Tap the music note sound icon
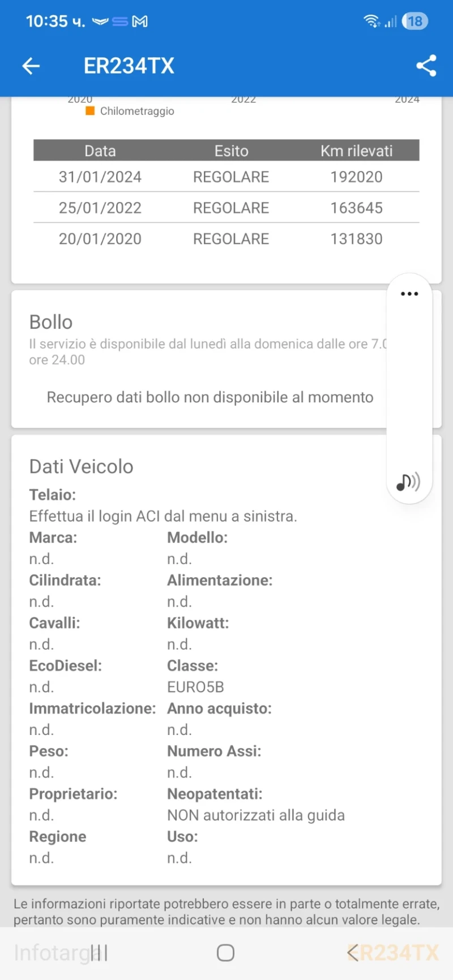453x980 pixels. pos(408,482)
